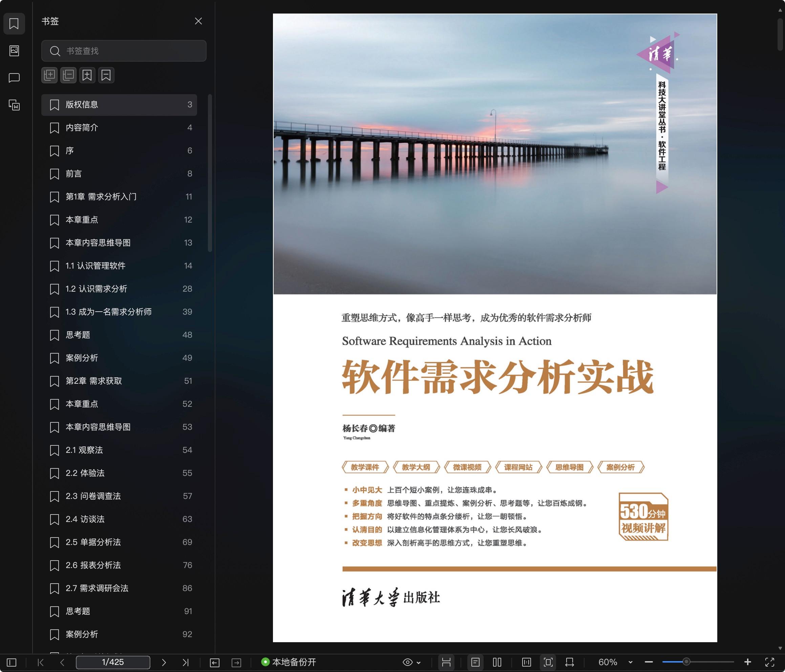The image size is (785, 672).
Task: Go to 2.7 需求调研会法 bookmark
Action: 119,588
